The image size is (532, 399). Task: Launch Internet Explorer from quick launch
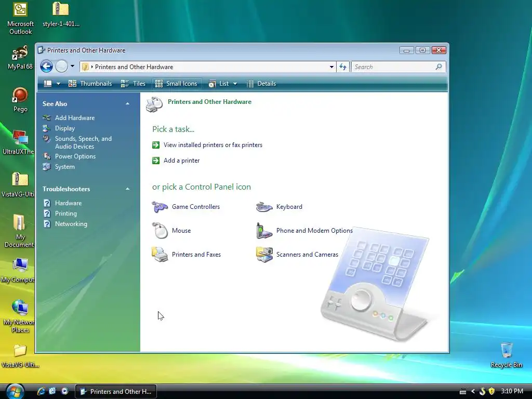click(x=41, y=391)
